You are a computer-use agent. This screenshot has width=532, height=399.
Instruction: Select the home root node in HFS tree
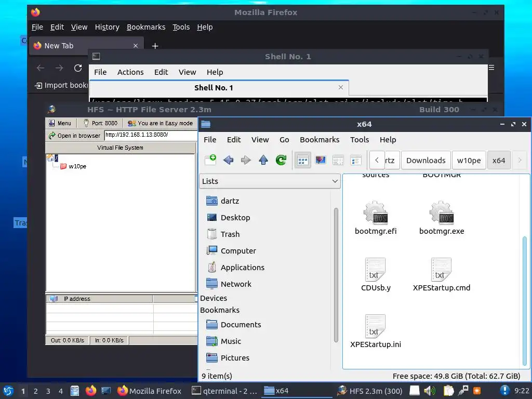52,158
